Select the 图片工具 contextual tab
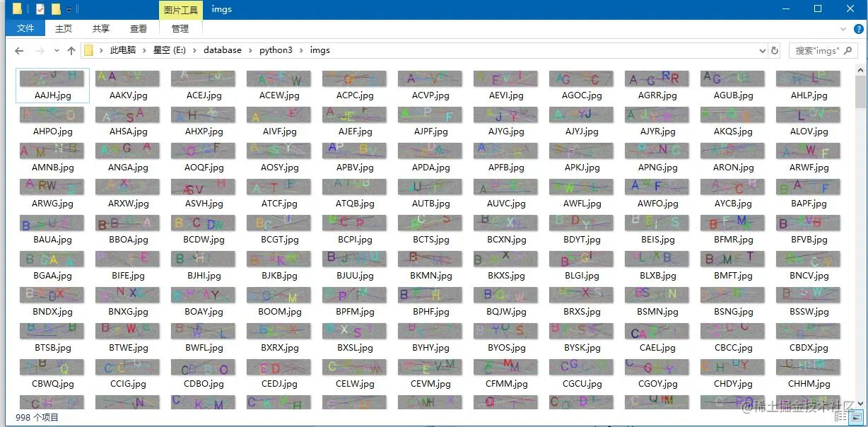Viewport: 868px width, 427px height. (180, 10)
